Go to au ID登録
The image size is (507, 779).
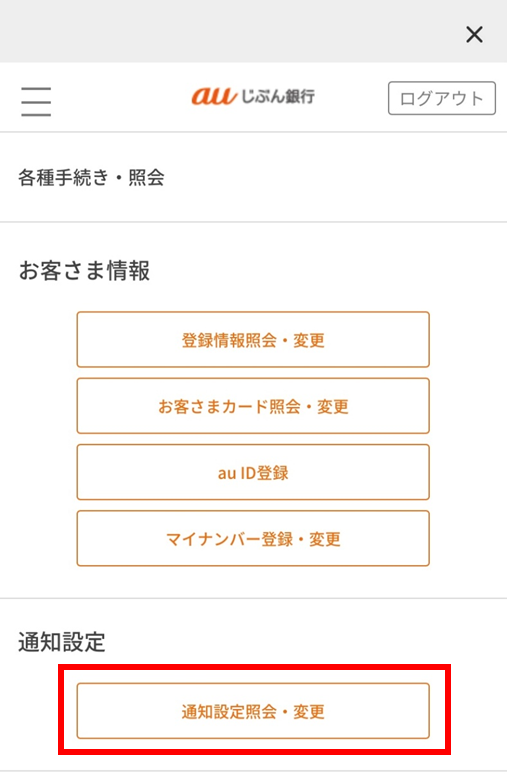pyautogui.click(x=253, y=472)
